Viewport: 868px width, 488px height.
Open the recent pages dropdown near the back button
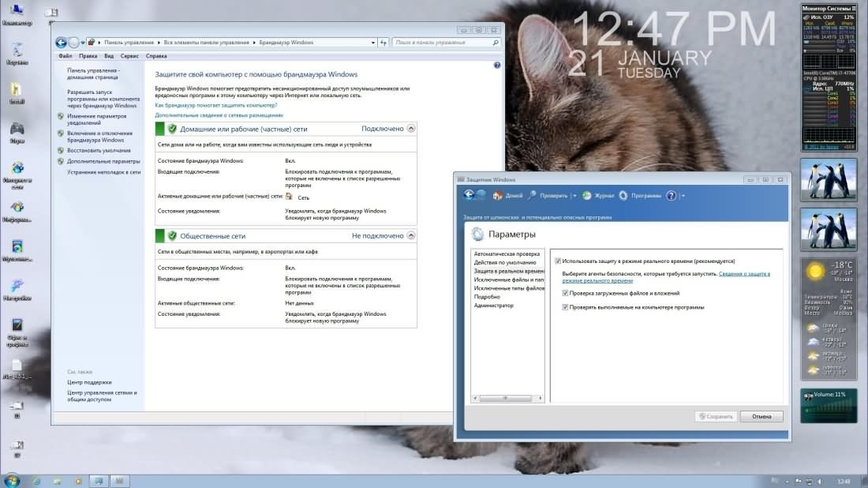(83, 43)
